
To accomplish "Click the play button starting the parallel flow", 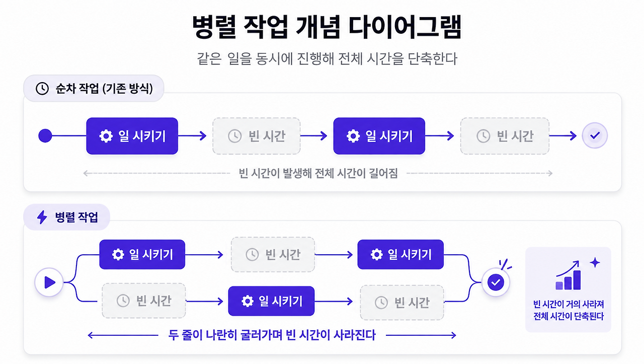I will click(49, 282).
